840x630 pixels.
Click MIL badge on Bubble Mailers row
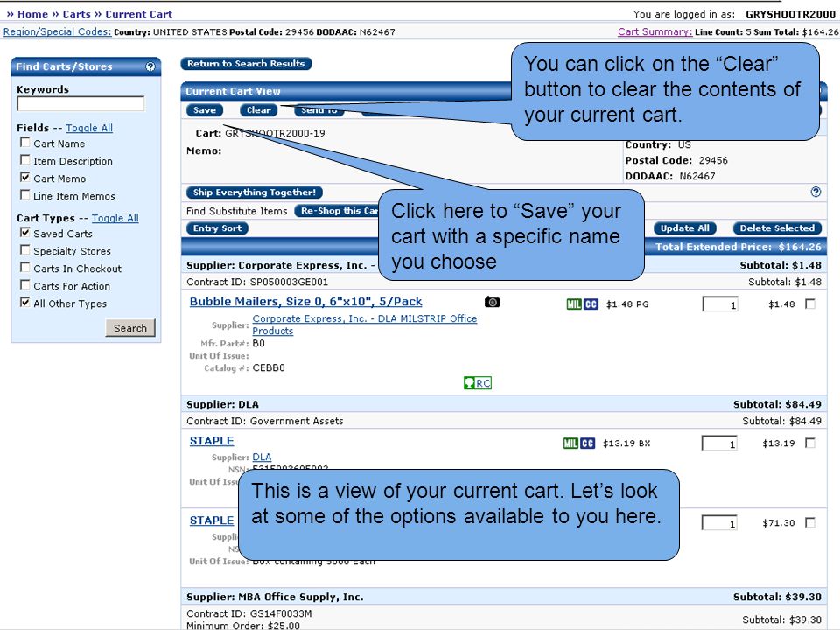(574, 304)
